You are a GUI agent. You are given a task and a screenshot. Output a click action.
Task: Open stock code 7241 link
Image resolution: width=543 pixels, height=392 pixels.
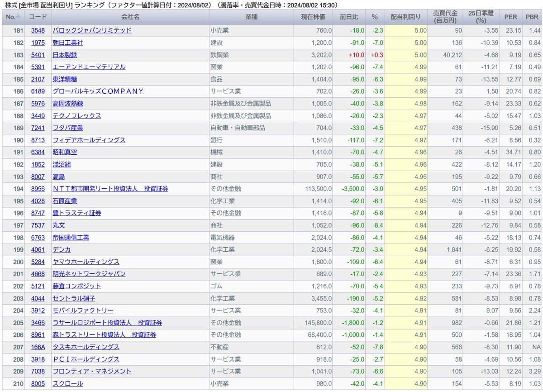point(38,128)
